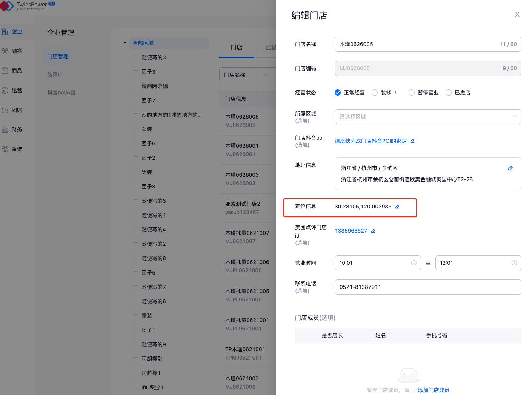Screen dimensions: 532x395
Task: Select the 暂停营业 radio option
Action: 412,93
